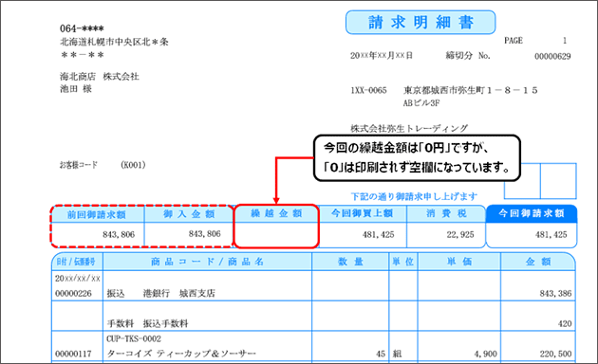Viewport: 598px width, 364px height.
Task: Click the 今回御買上額 column header
Action: tap(362, 213)
